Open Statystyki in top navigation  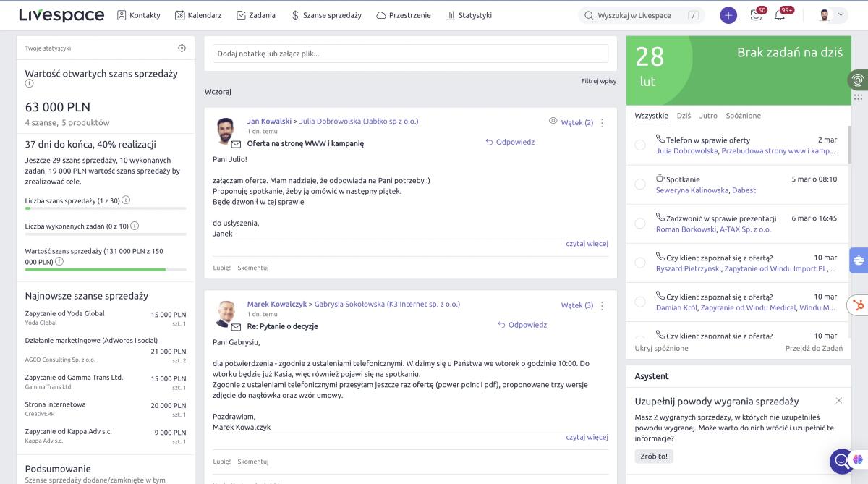[469, 15]
